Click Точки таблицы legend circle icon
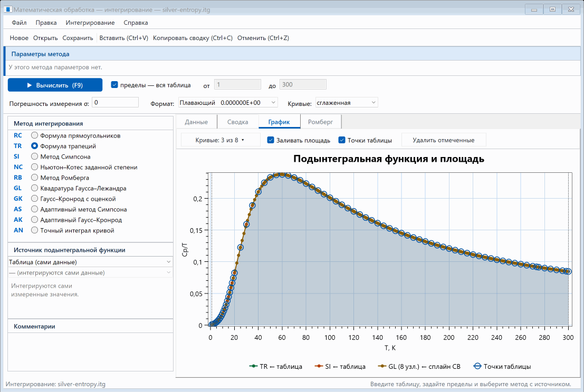This screenshot has width=584, height=392. [477, 366]
